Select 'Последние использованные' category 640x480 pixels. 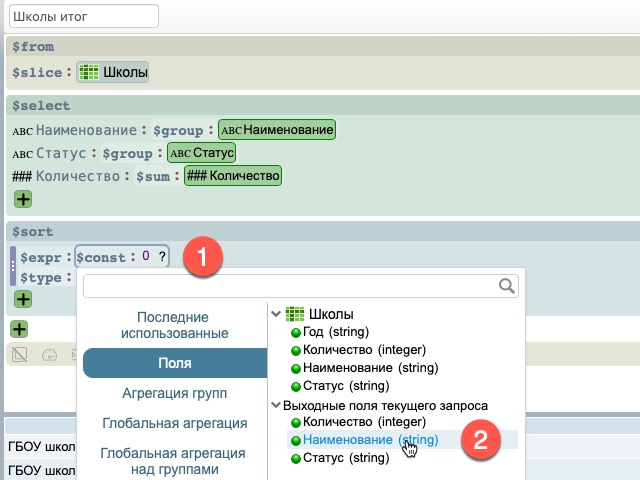point(177,324)
